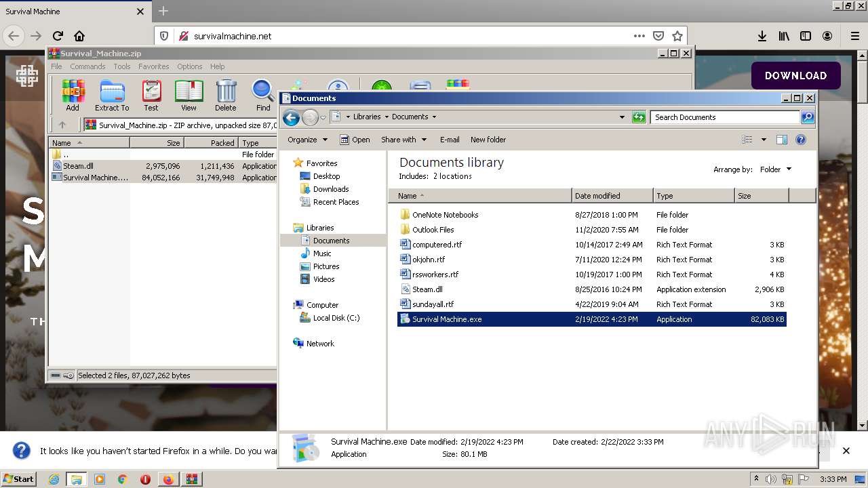Viewport: 868px width, 488px height.
Task: Open the Share with dropdown
Action: (404, 140)
